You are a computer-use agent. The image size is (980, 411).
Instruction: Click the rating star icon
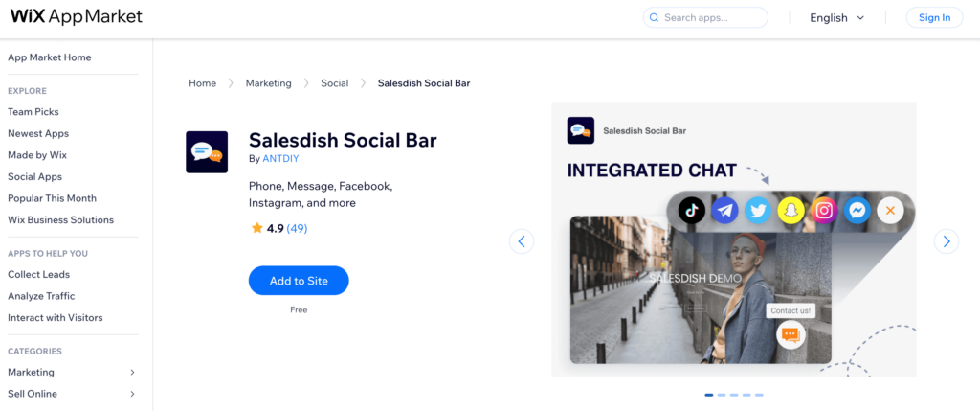pos(256,228)
